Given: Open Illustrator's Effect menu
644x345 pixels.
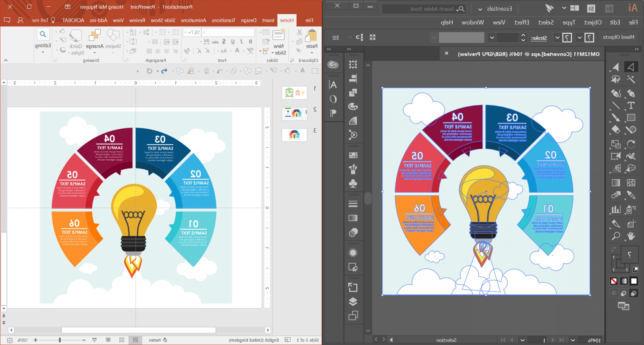Looking at the screenshot, I should coord(521,22).
